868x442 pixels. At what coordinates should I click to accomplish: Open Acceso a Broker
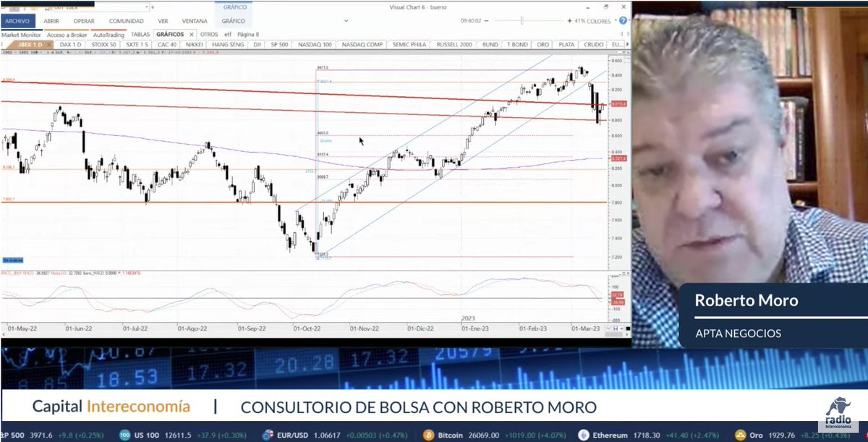click(x=67, y=34)
